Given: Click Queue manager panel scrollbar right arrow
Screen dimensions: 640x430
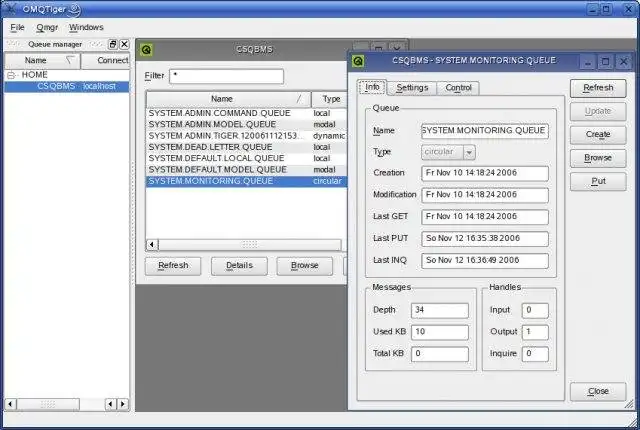Looking at the screenshot, I should pos(122,404).
